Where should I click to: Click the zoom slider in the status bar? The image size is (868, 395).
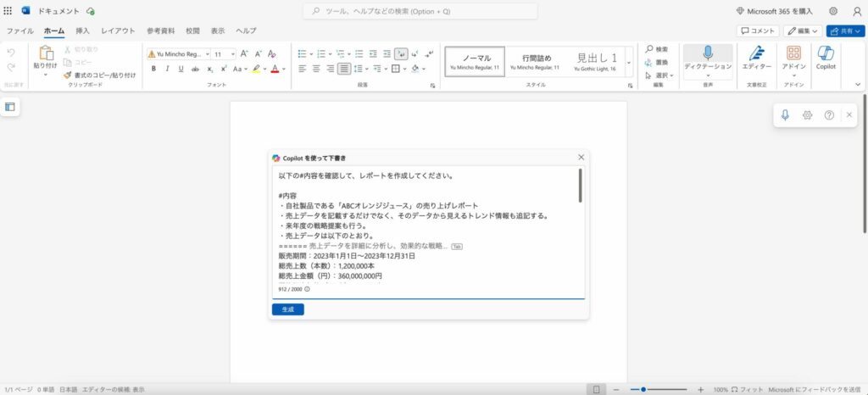click(x=658, y=389)
